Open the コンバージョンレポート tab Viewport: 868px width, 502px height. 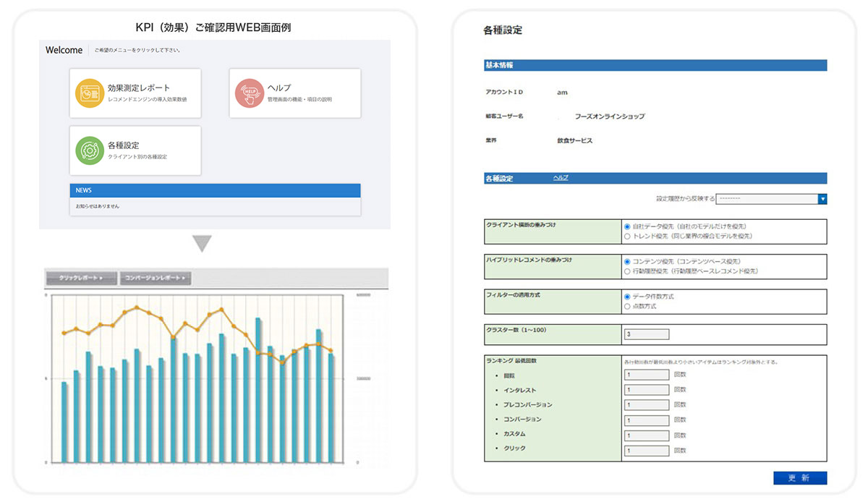(x=156, y=278)
